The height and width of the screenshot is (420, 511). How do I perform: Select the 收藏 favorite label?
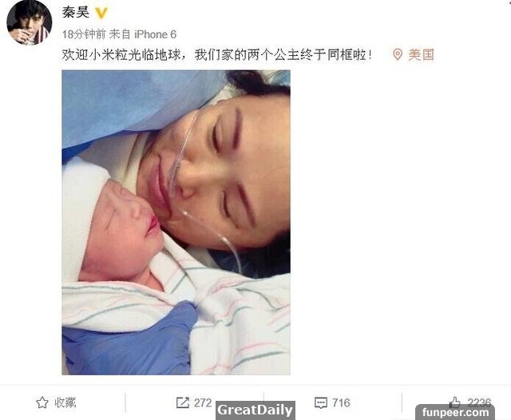65,402
